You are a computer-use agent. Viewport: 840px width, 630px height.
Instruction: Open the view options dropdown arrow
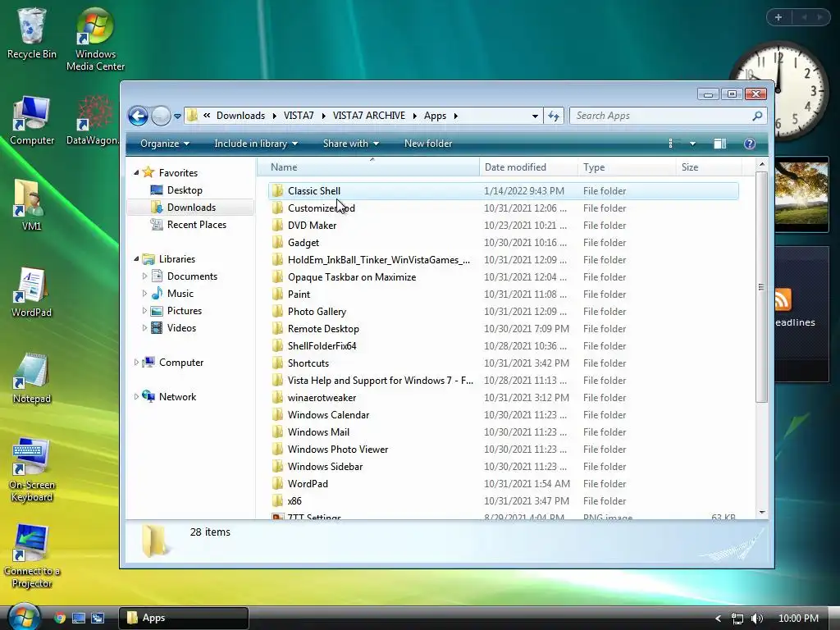point(692,144)
